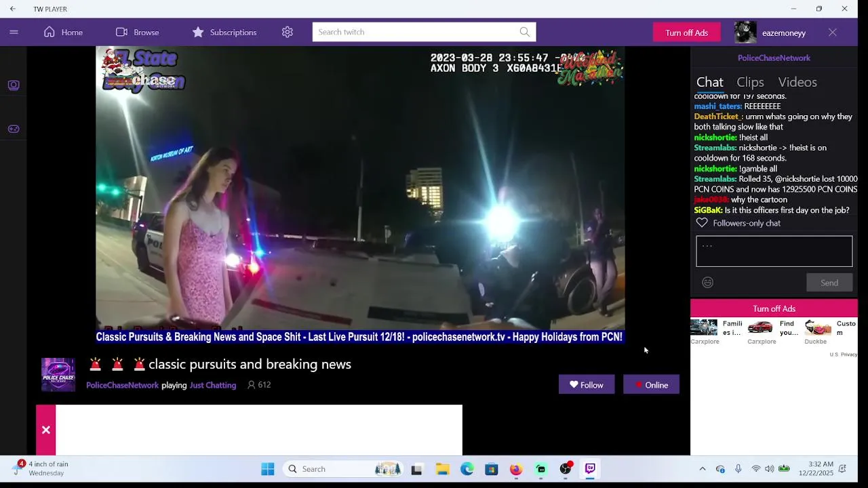
Task: Click the U.S. Privacy ad link
Action: 843,354
